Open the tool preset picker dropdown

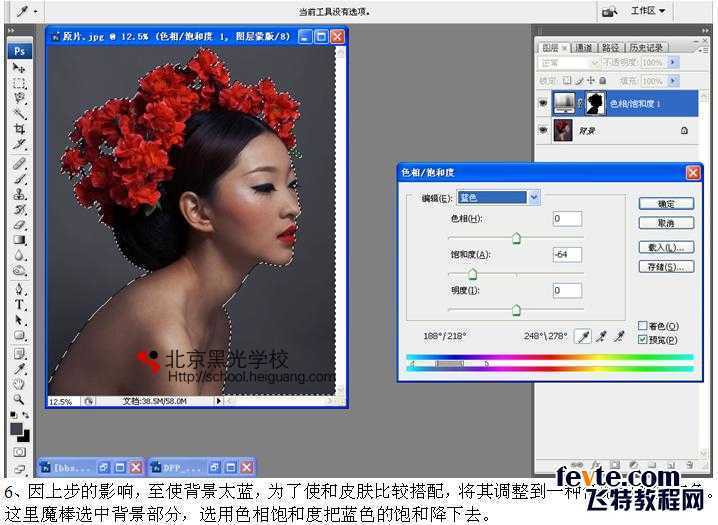(x=35, y=11)
